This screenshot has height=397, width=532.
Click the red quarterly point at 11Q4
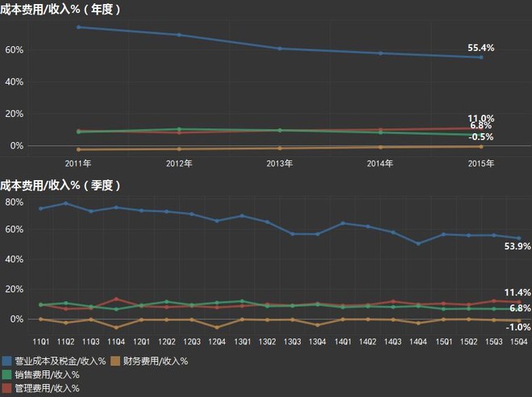tap(116, 299)
